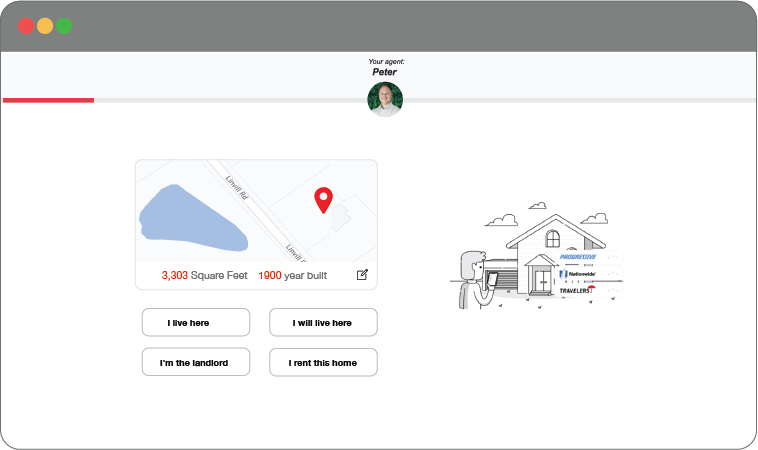This screenshot has width=758, height=450.
Task: Choose the "I rent this home" option
Action: (323, 363)
